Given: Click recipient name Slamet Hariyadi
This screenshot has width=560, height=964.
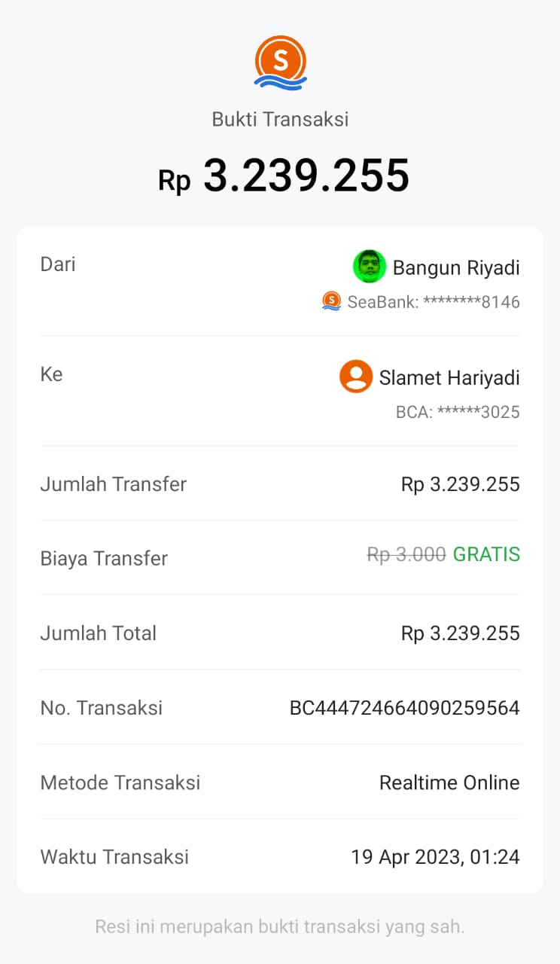Looking at the screenshot, I should coord(449,377).
